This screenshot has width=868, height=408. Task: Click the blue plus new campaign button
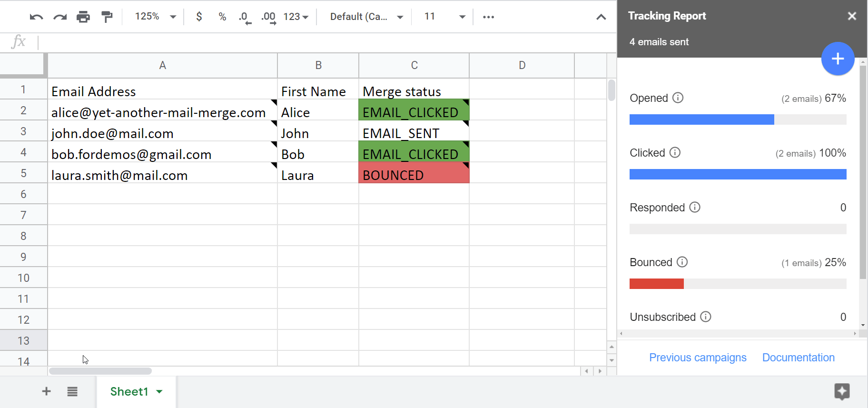(x=838, y=59)
